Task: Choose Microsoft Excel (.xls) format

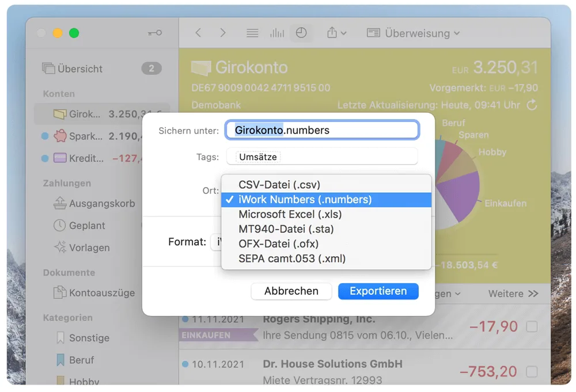Action: [326, 214]
